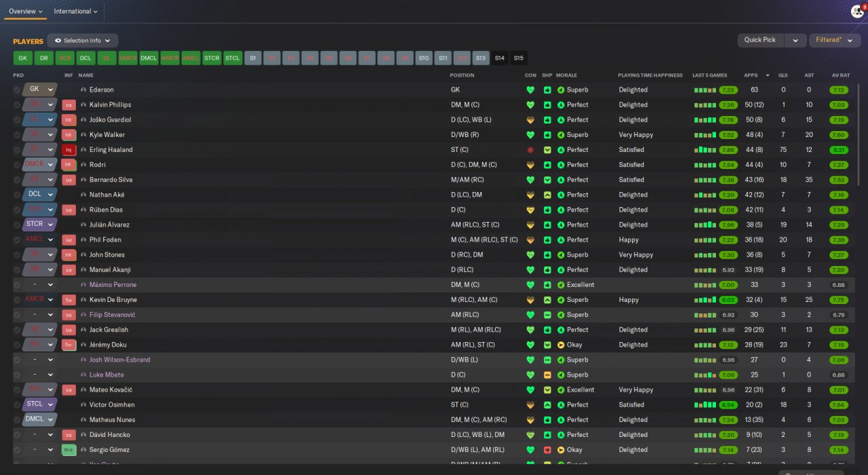Click the Trv badge for Jérémy Doku
The height and width of the screenshot is (475, 868).
point(68,345)
